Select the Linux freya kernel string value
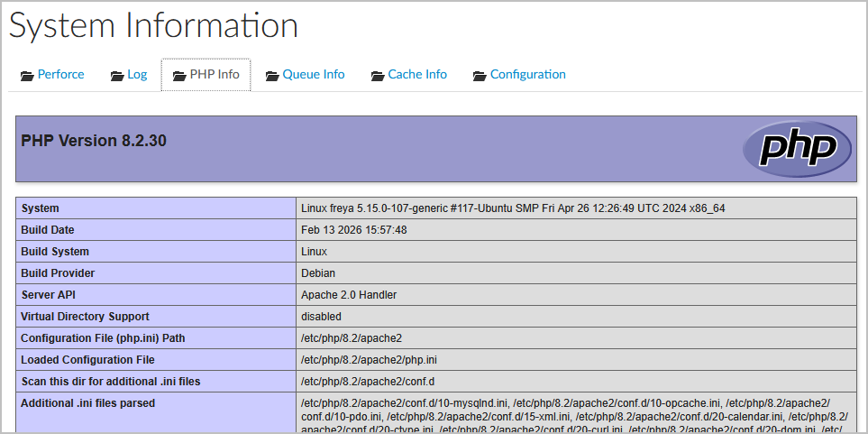The width and height of the screenshot is (868, 434). pyautogui.click(x=513, y=208)
